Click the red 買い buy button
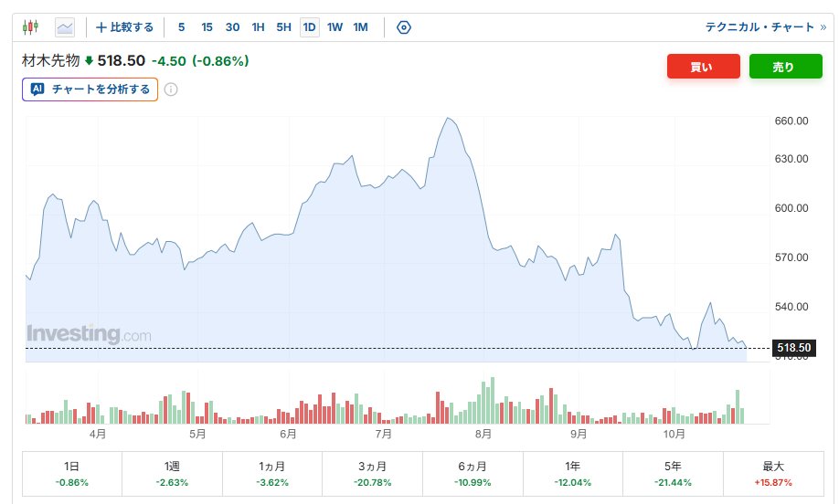The image size is (839, 504). tap(703, 67)
